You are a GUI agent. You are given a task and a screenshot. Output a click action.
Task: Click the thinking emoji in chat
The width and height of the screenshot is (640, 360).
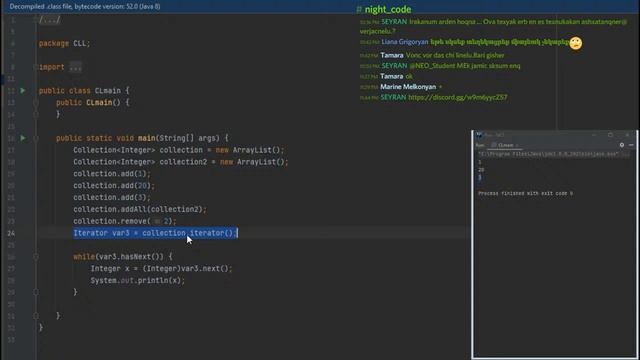point(576,43)
